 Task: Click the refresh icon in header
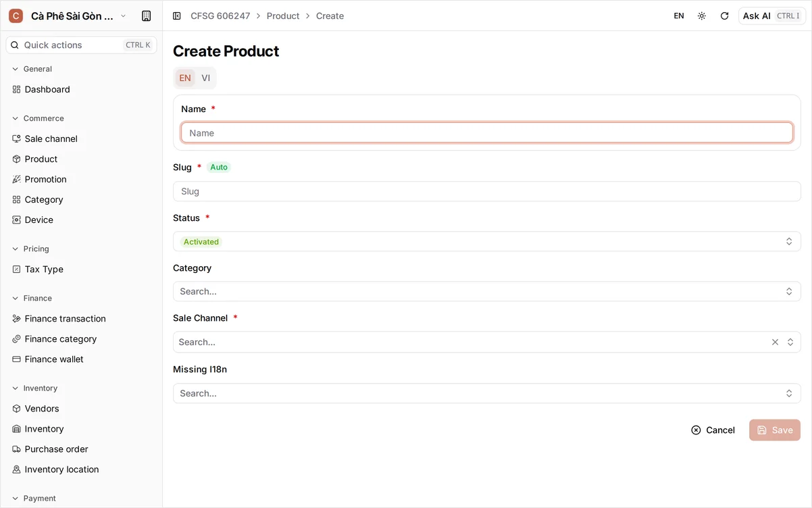pyautogui.click(x=725, y=16)
